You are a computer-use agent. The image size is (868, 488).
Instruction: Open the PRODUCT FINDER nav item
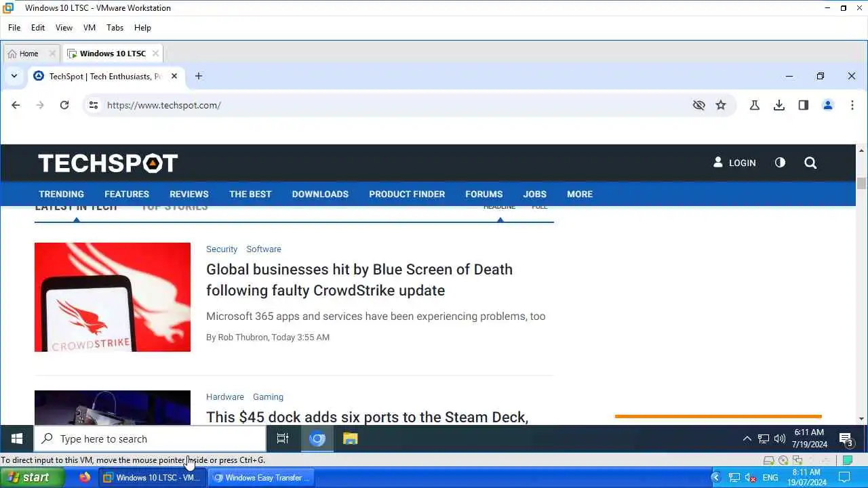coord(407,194)
